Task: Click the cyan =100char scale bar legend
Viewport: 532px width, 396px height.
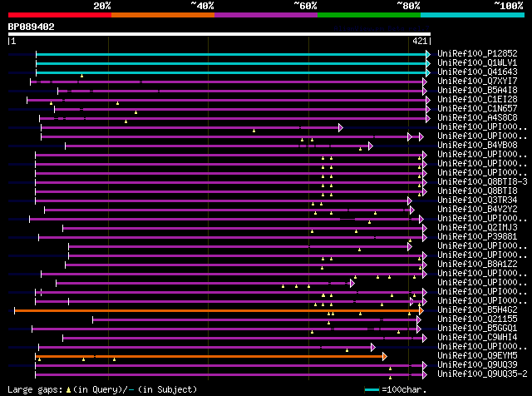Action: (x=372, y=390)
